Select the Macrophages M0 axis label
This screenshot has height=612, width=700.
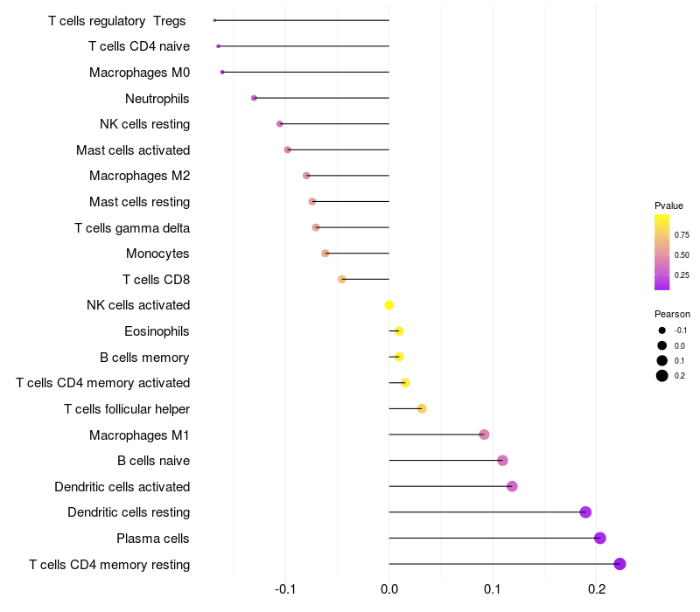pyautogui.click(x=139, y=73)
